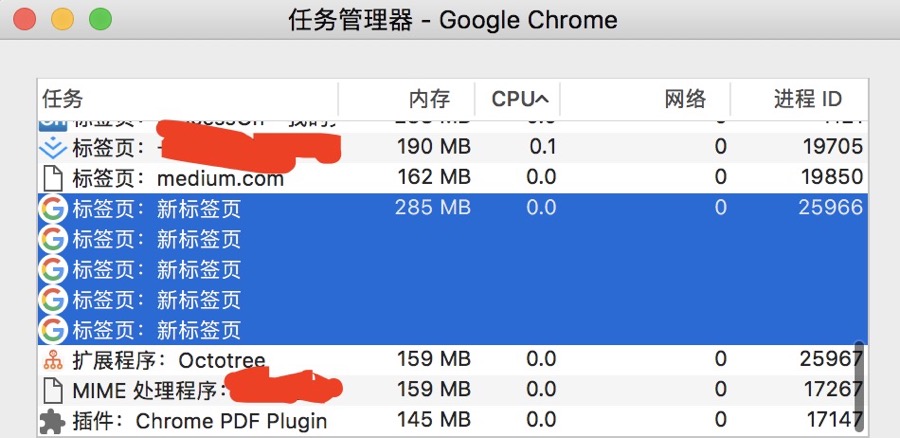Click the MIME handler document icon

[52, 390]
